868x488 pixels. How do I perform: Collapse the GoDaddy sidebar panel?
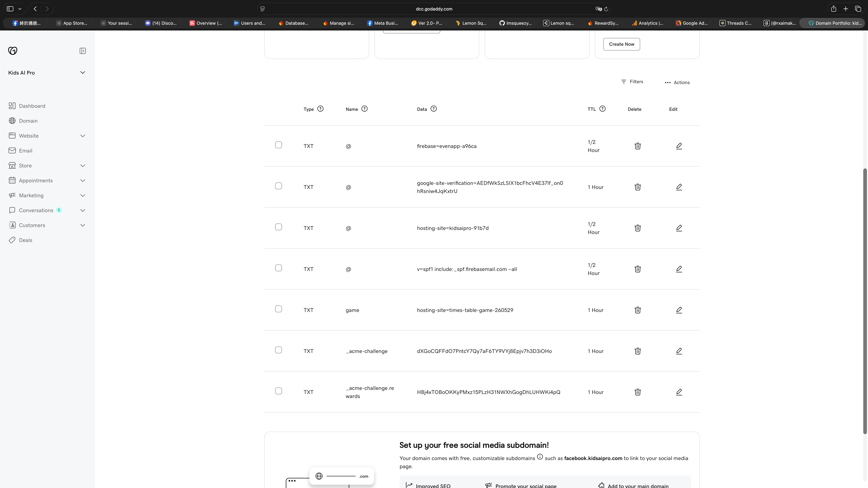(x=83, y=51)
